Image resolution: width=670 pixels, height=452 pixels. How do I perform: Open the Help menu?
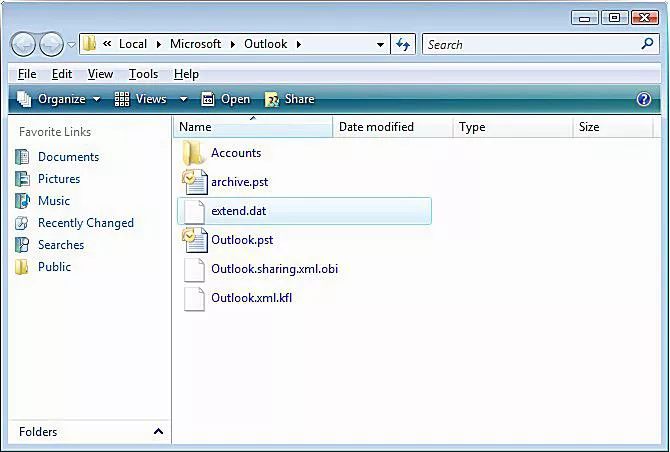pyautogui.click(x=186, y=74)
